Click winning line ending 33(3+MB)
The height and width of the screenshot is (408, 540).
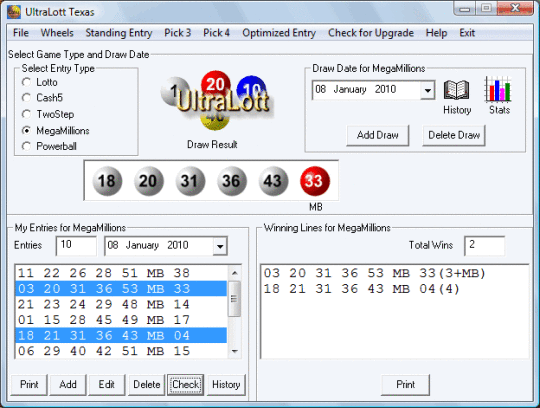point(375,273)
